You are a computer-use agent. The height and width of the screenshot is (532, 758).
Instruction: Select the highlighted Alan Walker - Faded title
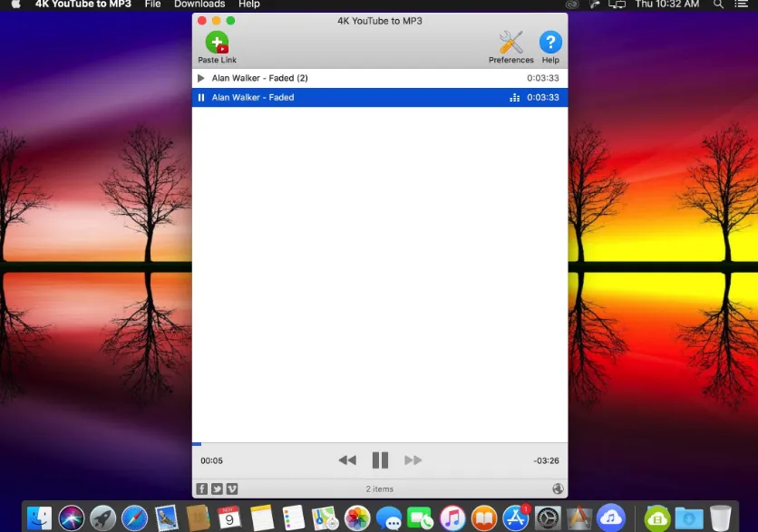point(253,98)
